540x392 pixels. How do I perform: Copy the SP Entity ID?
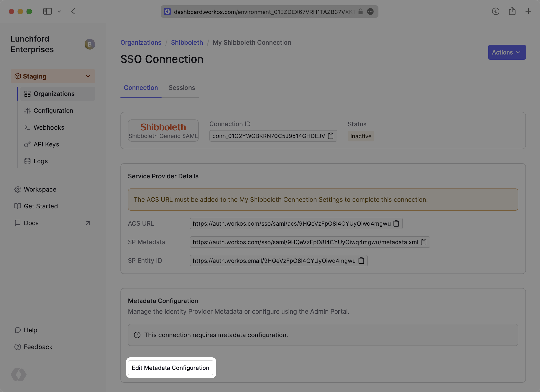click(x=361, y=261)
